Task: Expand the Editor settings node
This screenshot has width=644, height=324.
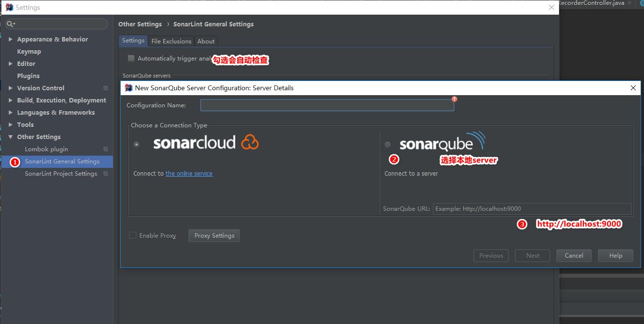Action: (x=11, y=64)
